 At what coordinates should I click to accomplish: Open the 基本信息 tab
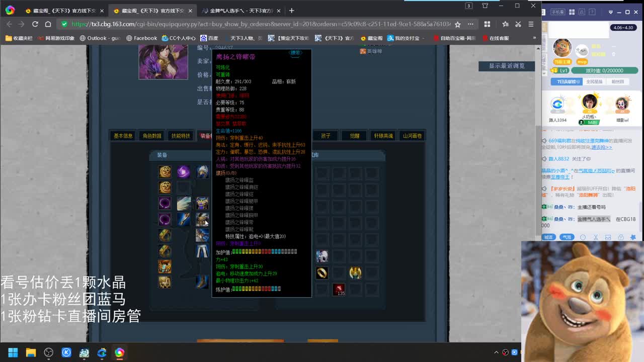coord(123,136)
